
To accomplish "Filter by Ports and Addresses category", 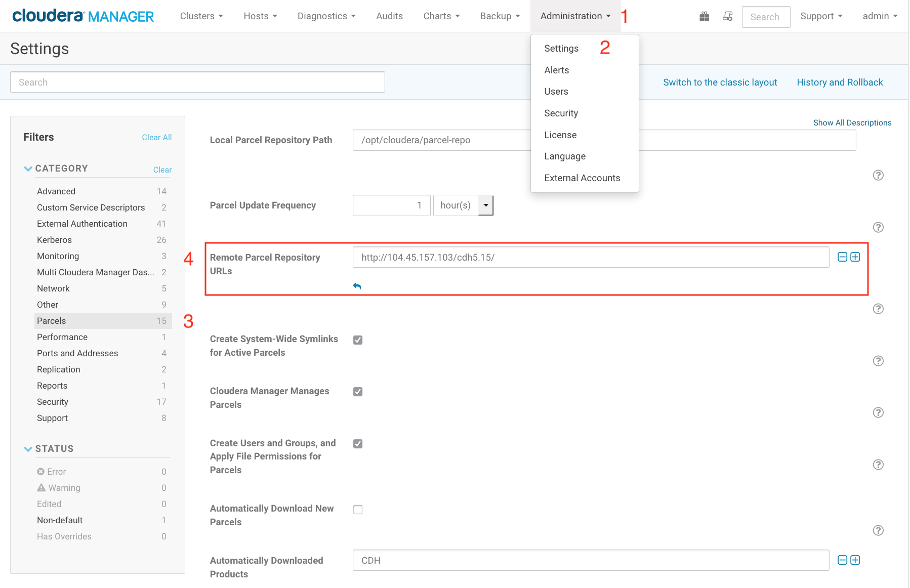I will pos(103,353).
